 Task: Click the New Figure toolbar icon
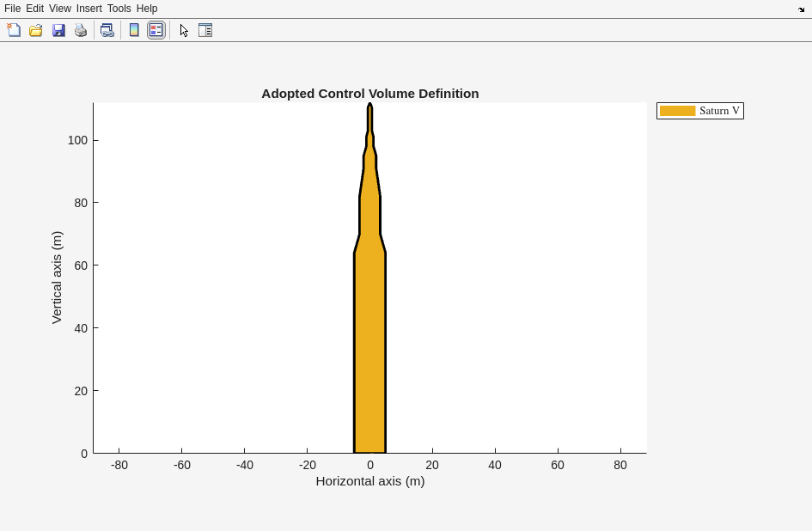pyautogui.click(x=14, y=30)
